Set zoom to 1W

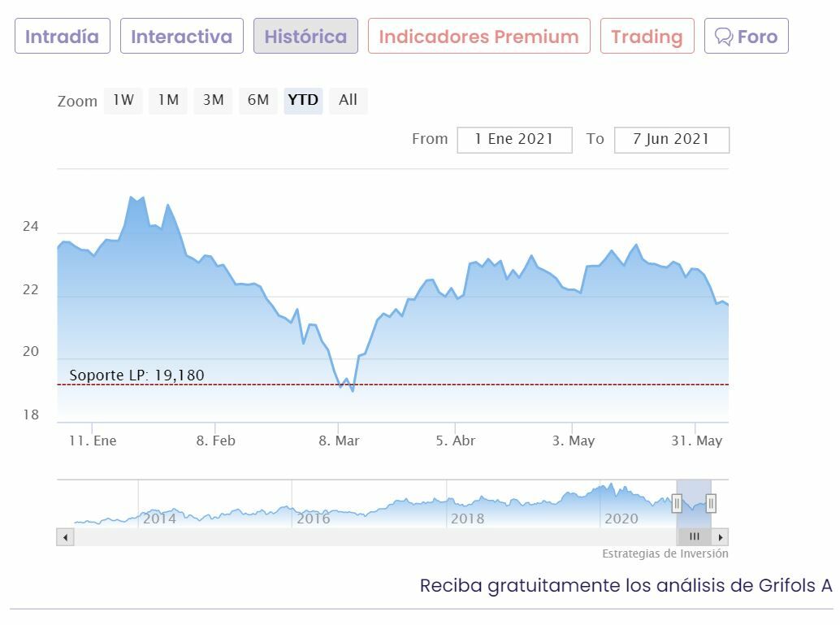(x=123, y=100)
